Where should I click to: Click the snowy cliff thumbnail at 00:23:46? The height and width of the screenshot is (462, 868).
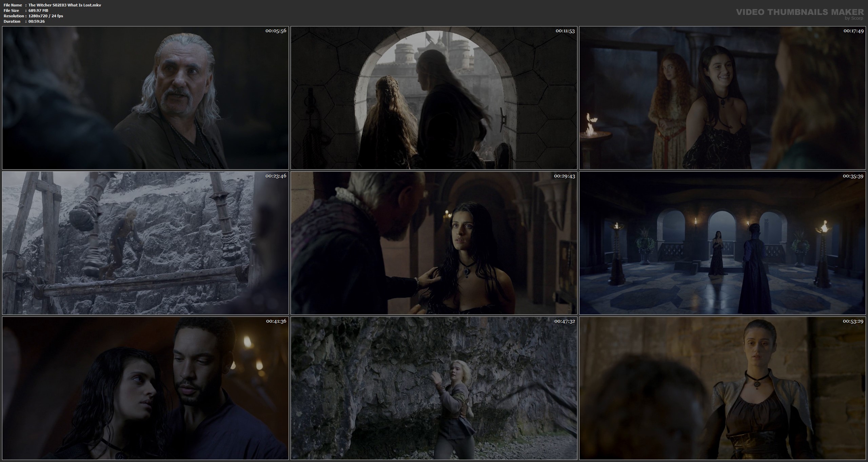point(145,243)
